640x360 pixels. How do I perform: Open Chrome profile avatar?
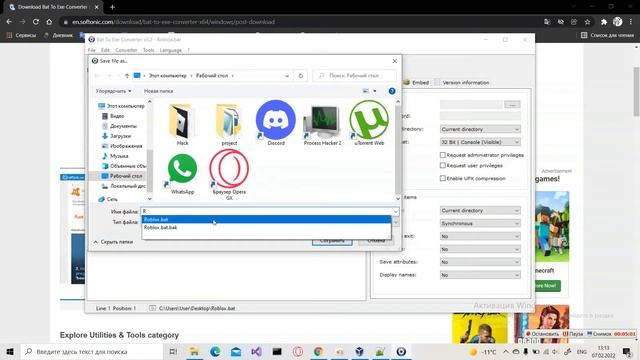point(618,22)
